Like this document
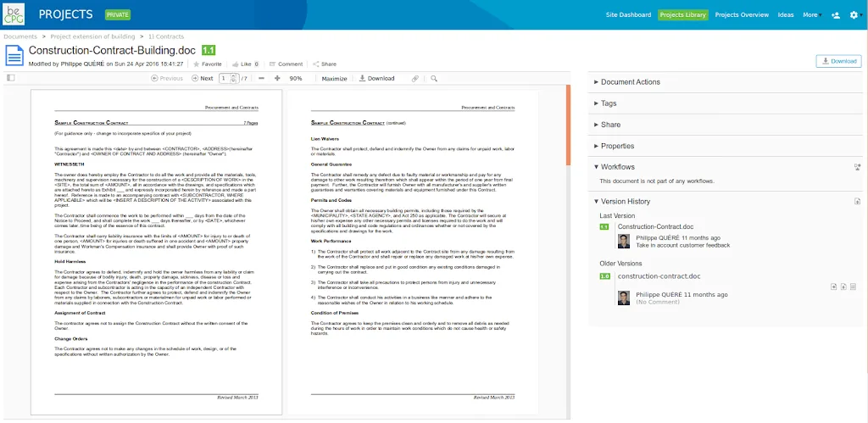This screenshot has width=868, height=423. 242,64
